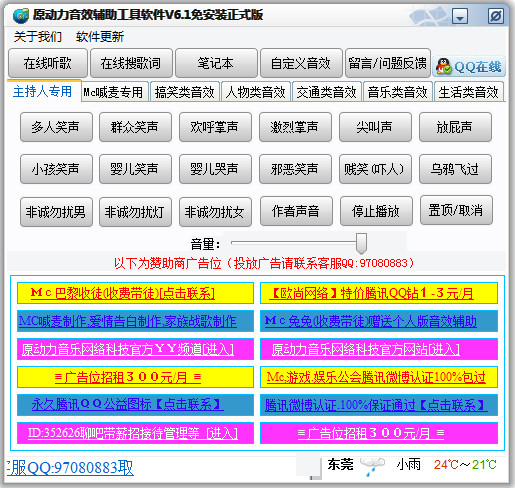The image size is (515, 488).
Task: Switch to the 生活类音效 tab
Action: (469, 92)
